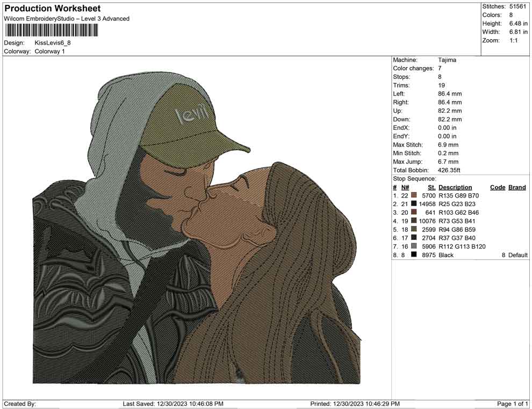Select the "Default" brand entry
This screenshot has width=532, height=409.
517,255
